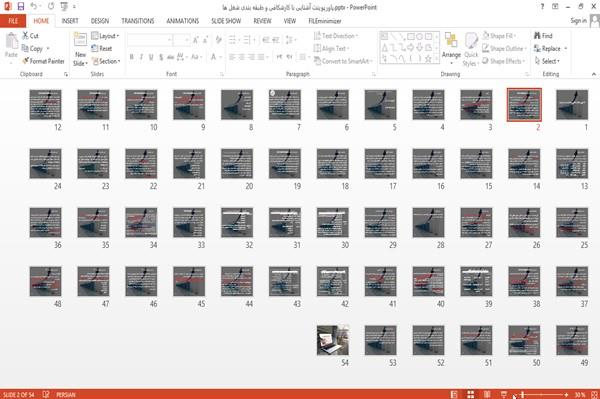The height and width of the screenshot is (399, 600).
Task: Switch to Normal view in status bar
Action: click(x=454, y=394)
